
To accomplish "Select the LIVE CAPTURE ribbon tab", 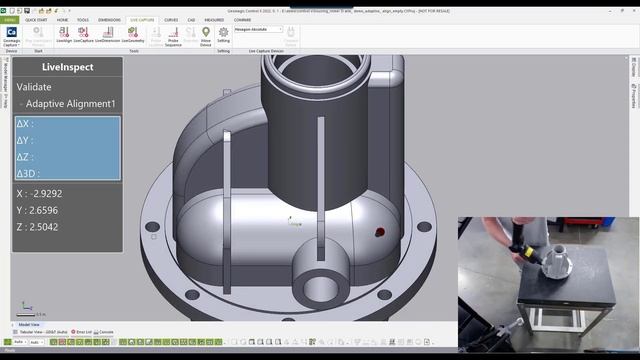I will click(x=142, y=20).
